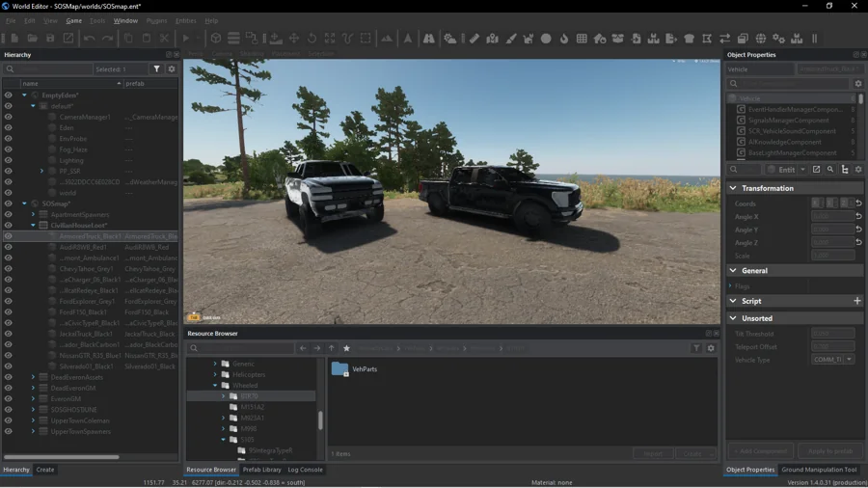Screen dimensions: 868x488
Task: Select the paintbrush tool
Action: [510, 39]
